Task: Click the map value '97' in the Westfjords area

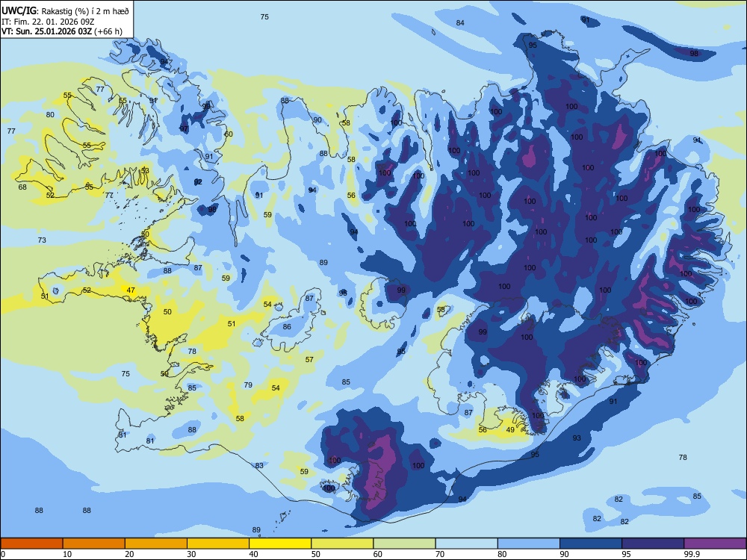Action: coord(184,129)
